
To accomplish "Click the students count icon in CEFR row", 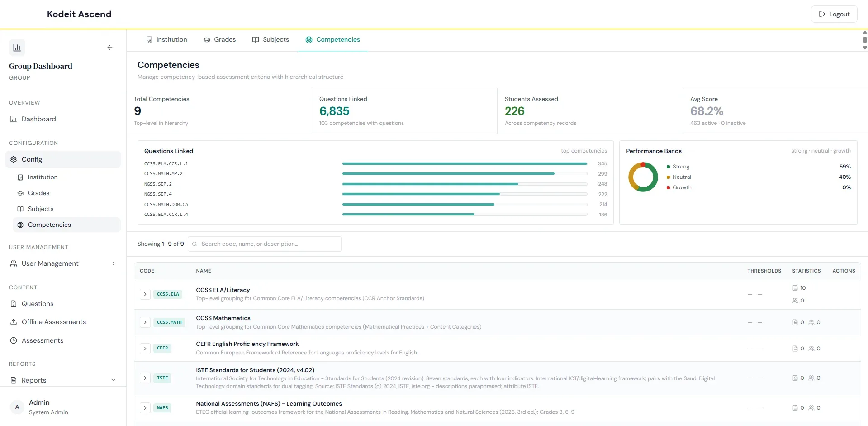I will tap(811, 349).
